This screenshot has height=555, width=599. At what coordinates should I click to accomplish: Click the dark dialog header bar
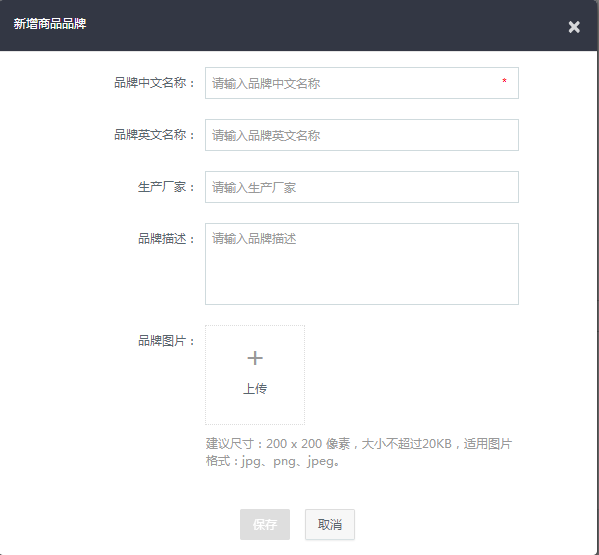(299, 26)
